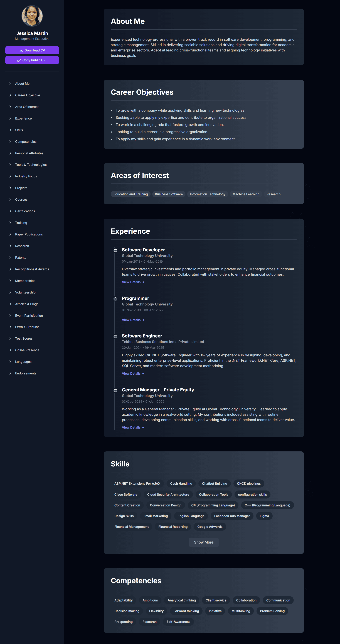The image size is (340, 644).
Task: Click the Problem Solving competency tag
Action: [x=272, y=611]
